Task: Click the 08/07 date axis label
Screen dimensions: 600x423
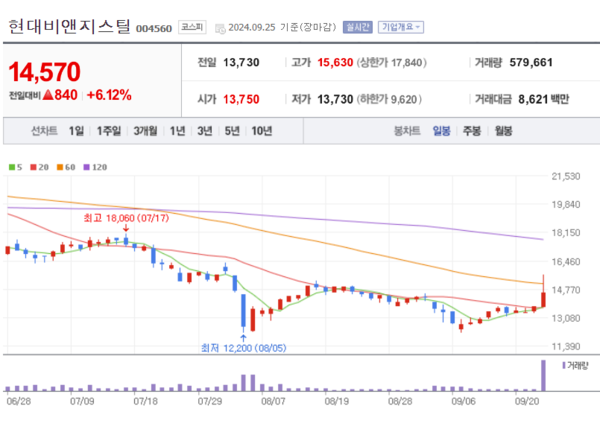Action: tap(273, 402)
